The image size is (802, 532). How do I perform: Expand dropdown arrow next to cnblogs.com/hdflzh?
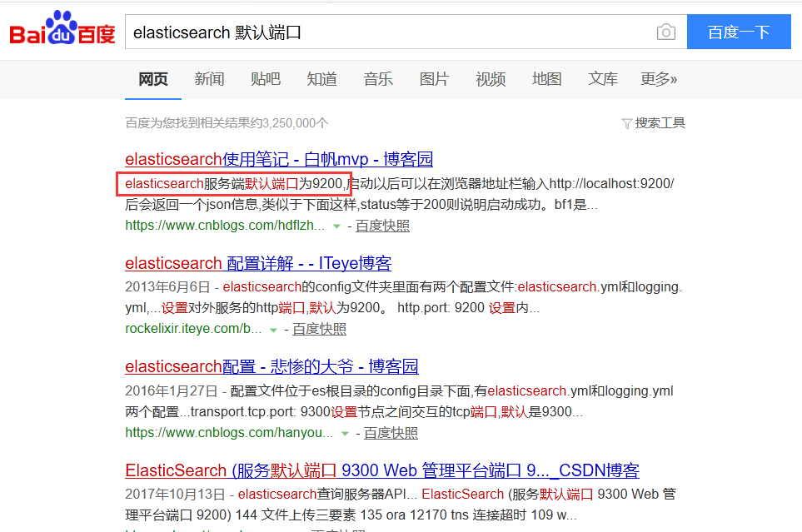pyautogui.click(x=336, y=226)
